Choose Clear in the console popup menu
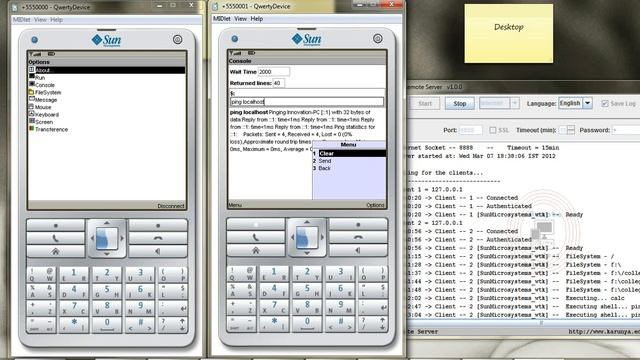 [349, 153]
